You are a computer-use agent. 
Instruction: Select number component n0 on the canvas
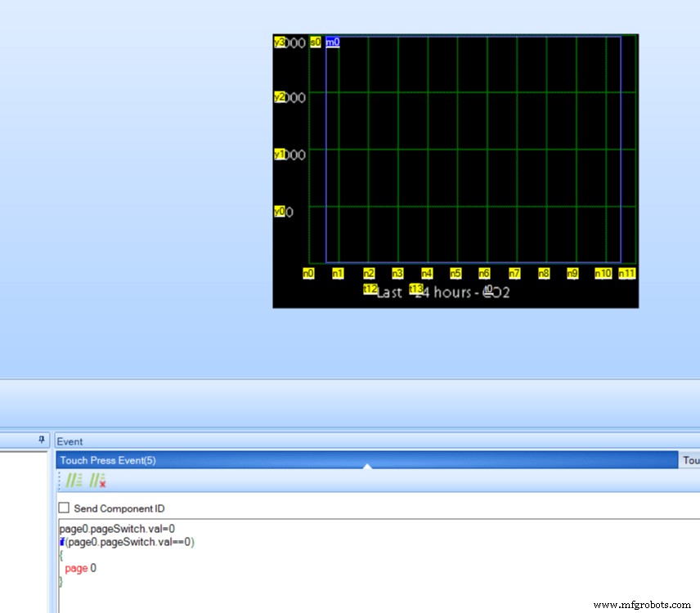pyautogui.click(x=307, y=273)
